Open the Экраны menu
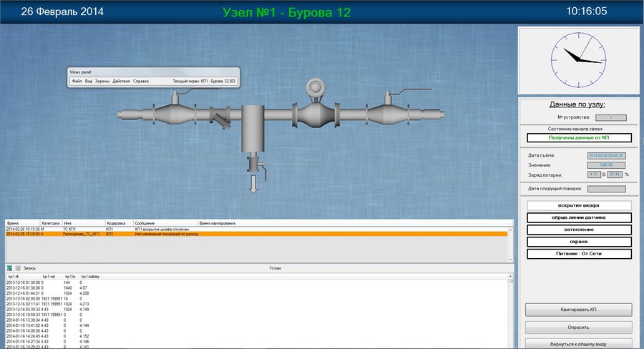Image resolution: width=644 pixels, height=349 pixels. click(102, 82)
